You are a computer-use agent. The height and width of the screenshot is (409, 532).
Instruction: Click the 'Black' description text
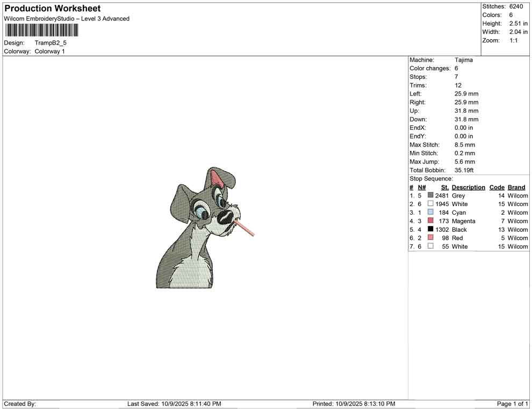pyautogui.click(x=459, y=229)
